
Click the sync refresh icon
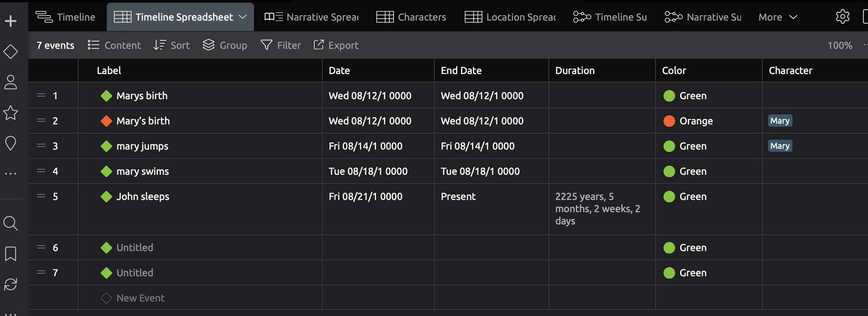(11, 284)
